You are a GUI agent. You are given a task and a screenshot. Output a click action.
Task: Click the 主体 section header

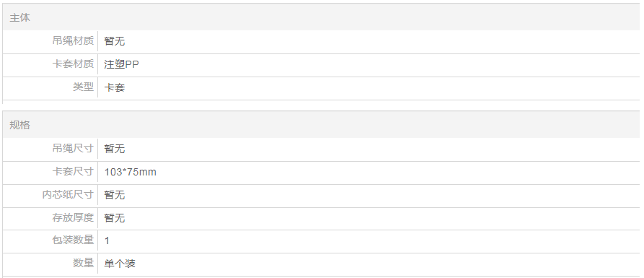point(19,17)
